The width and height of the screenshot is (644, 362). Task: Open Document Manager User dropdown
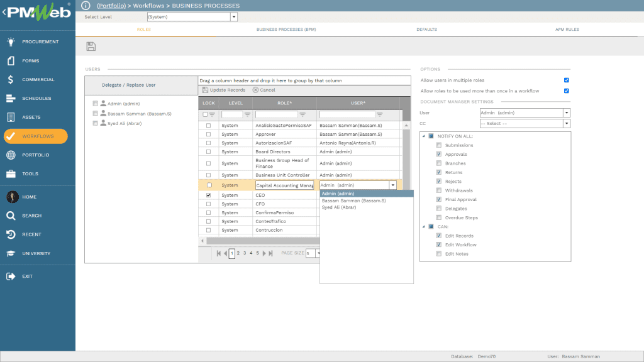tap(567, 113)
